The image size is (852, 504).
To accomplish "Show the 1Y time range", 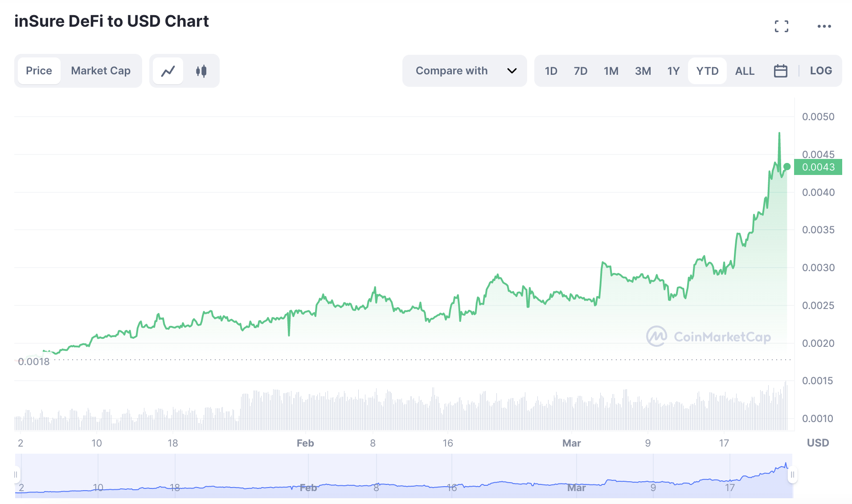I will pos(673,71).
